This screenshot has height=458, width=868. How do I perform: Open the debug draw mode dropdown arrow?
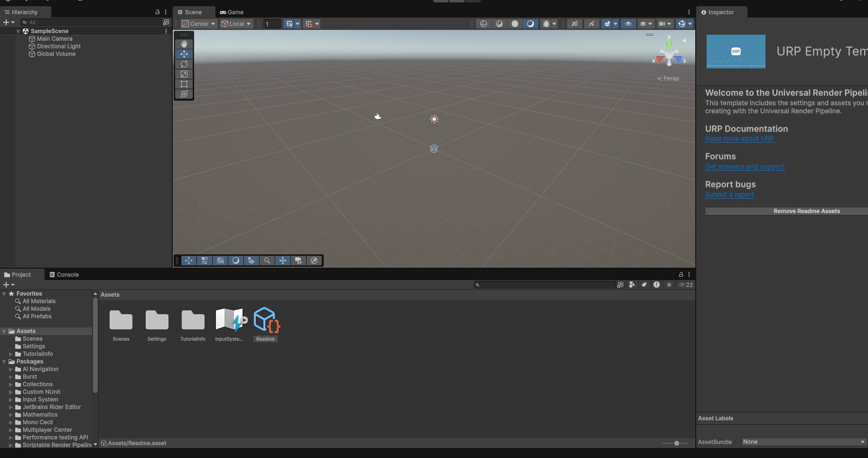554,24
